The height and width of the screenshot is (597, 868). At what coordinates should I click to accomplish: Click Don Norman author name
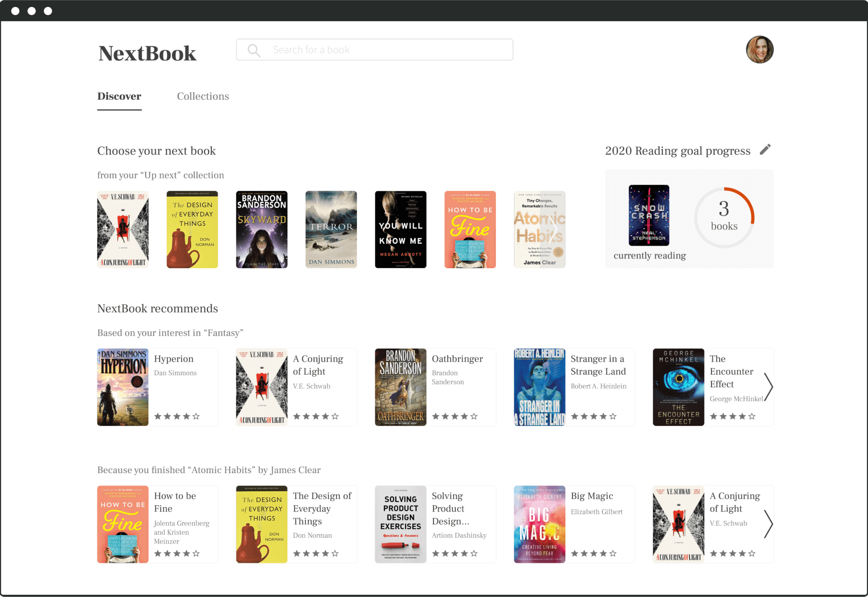pyautogui.click(x=312, y=535)
